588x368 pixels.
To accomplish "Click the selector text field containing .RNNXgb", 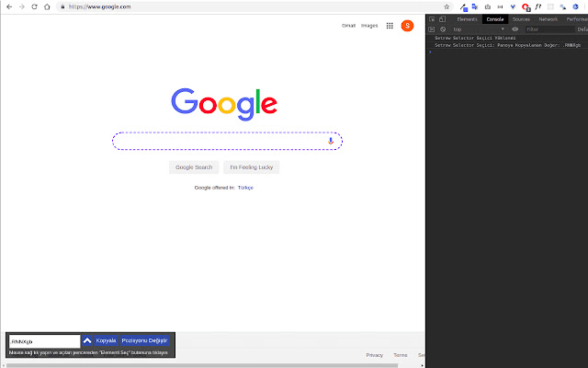I will pos(45,341).
